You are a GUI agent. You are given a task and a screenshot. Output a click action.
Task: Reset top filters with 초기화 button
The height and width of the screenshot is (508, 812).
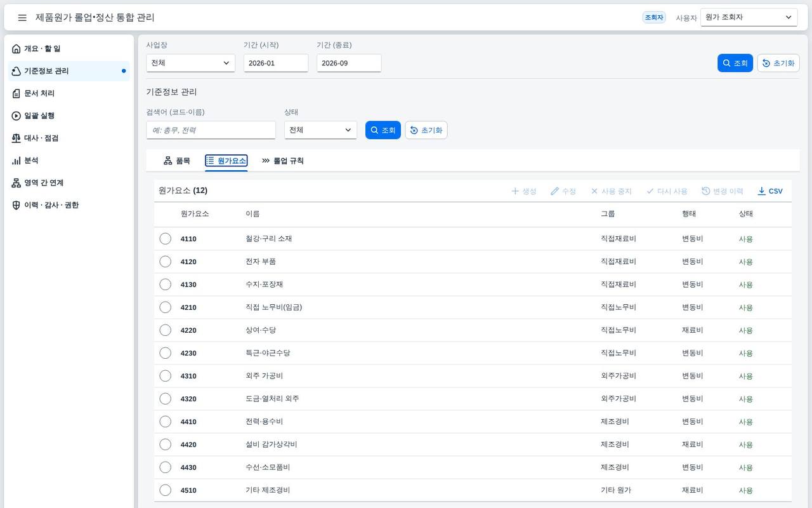point(778,63)
